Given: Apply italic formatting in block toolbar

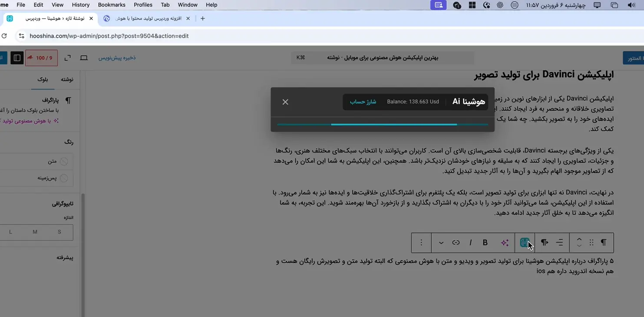Looking at the screenshot, I should pyautogui.click(x=470, y=243).
